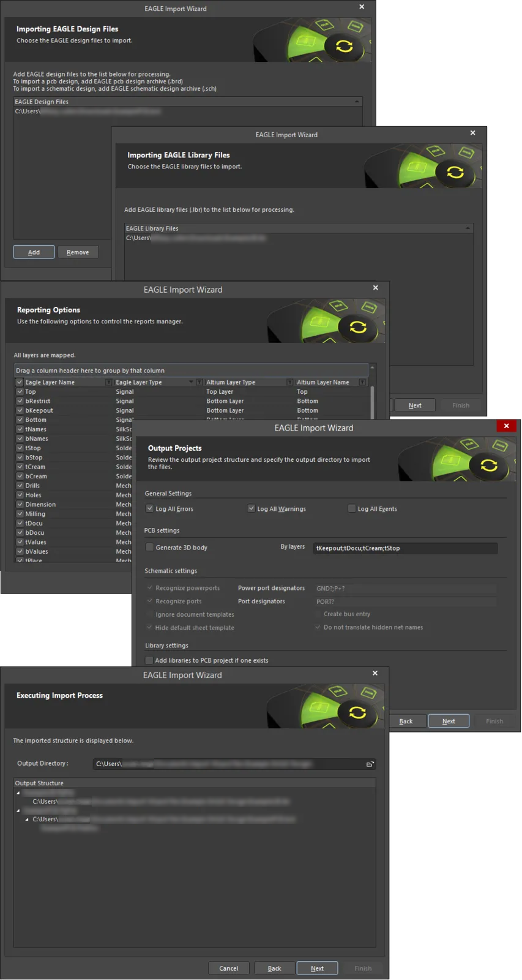Disable Log All Warnings option
The image size is (522, 980).
[251, 508]
